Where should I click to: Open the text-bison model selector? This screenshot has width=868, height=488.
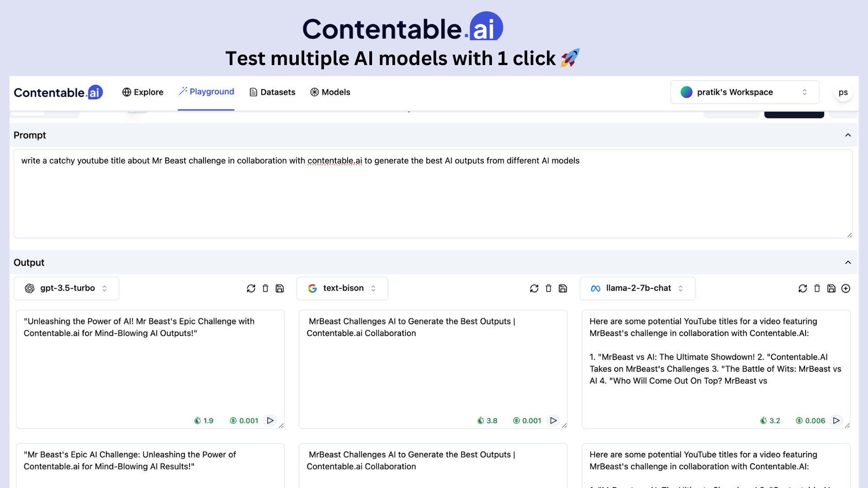[342, 288]
